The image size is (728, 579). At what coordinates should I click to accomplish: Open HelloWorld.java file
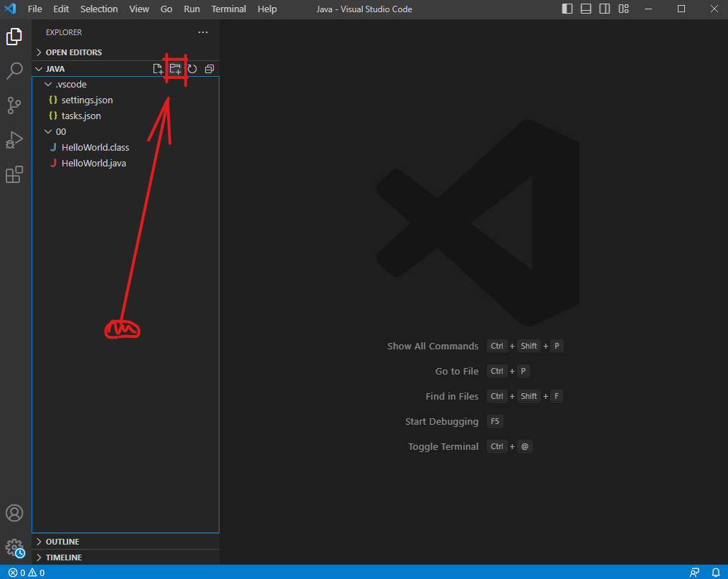tap(94, 163)
